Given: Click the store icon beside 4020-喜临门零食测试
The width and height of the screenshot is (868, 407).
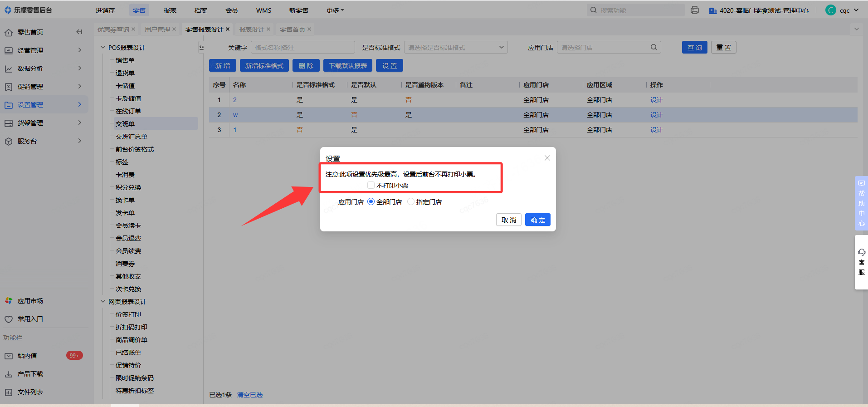Looking at the screenshot, I should pyautogui.click(x=713, y=10).
